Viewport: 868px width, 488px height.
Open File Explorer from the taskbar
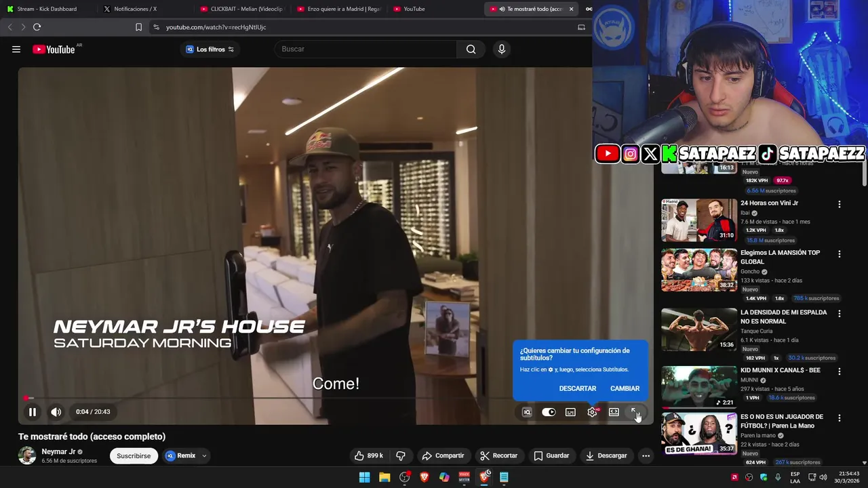(384, 477)
